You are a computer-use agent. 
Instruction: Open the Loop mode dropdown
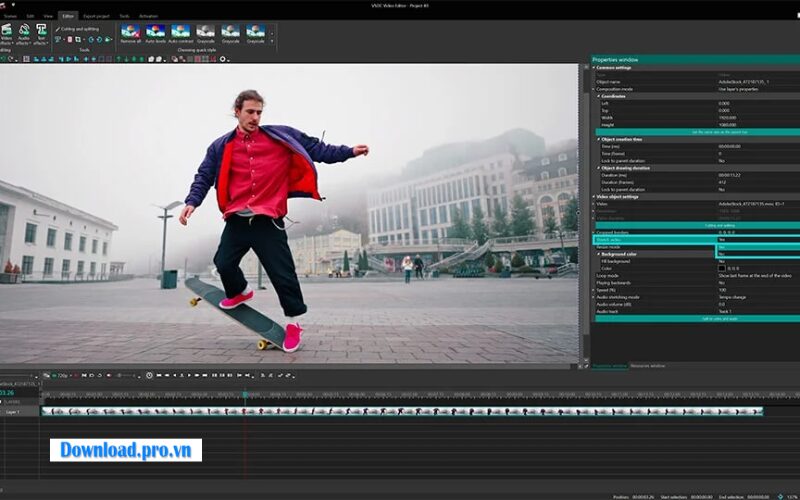click(758, 276)
